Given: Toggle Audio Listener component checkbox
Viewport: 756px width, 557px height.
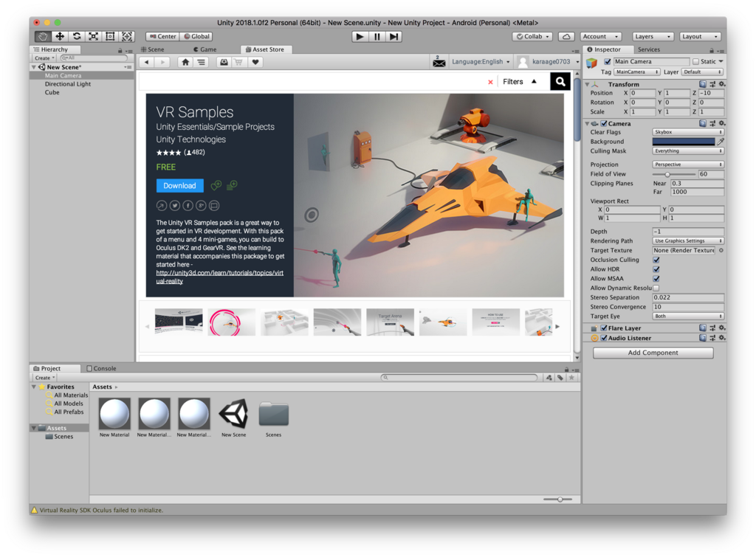Looking at the screenshot, I should pyautogui.click(x=604, y=338).
